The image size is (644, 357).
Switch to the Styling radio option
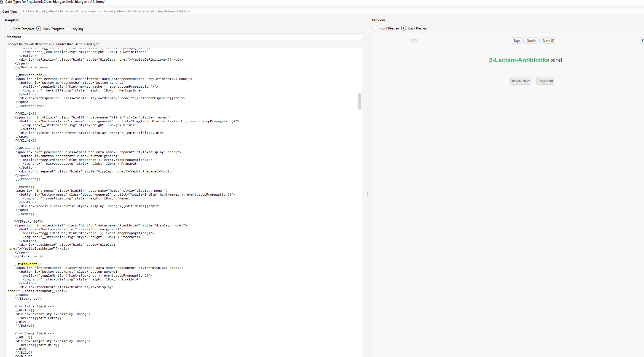tap(69, 29)
